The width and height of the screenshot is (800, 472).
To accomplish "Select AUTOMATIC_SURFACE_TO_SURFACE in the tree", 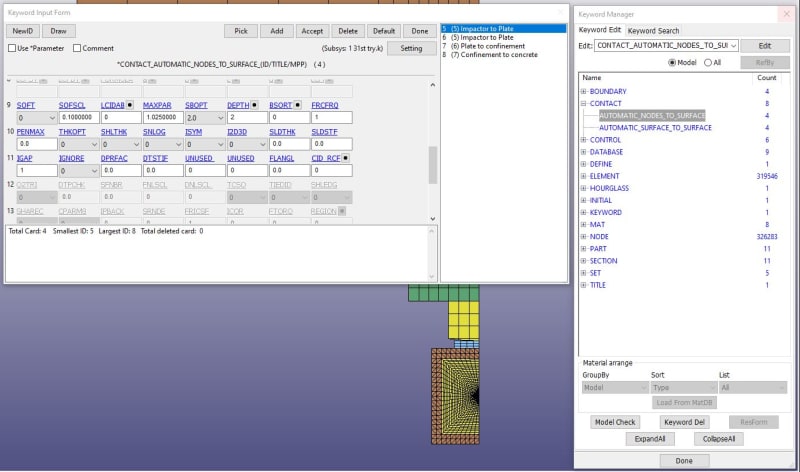I will [x=655, y=128].
